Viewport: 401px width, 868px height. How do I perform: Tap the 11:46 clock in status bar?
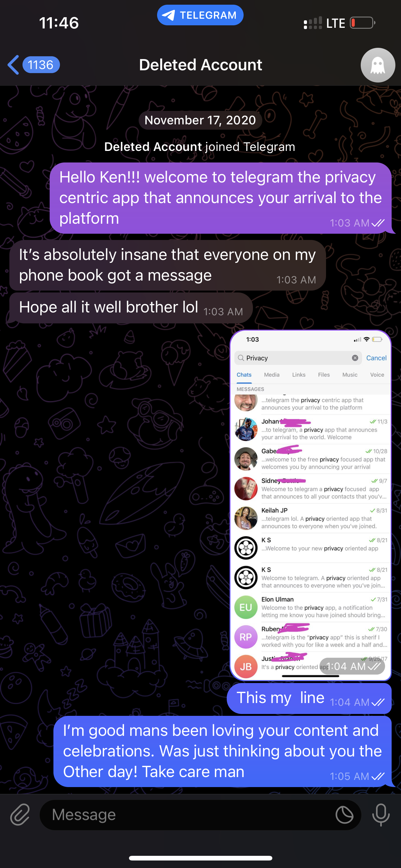pos(59,23)
